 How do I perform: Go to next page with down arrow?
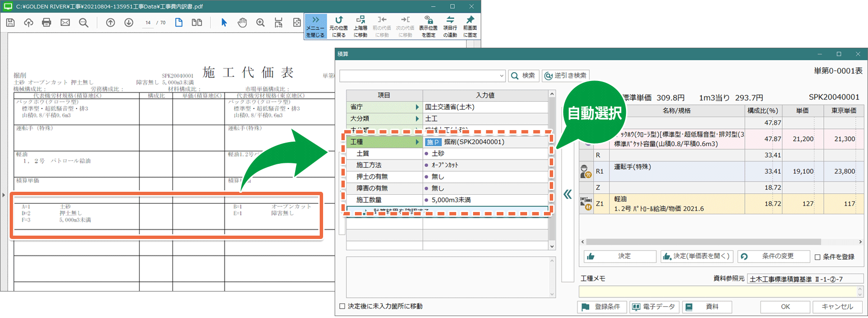point(129,23)
